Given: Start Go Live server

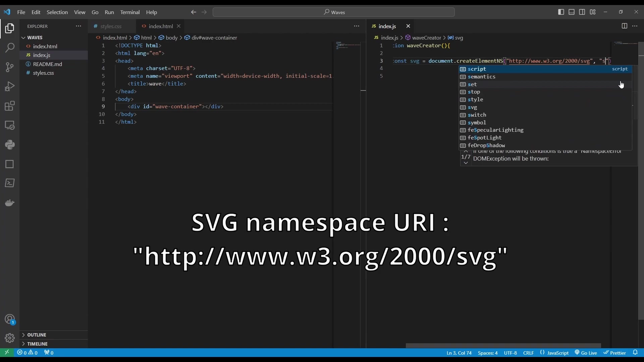Looking at the screenshot, I should 586,353.
